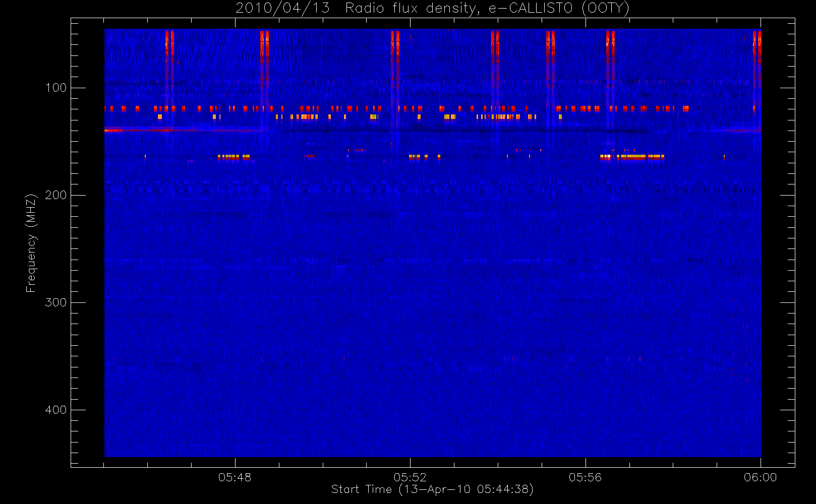This screenshot has height=504, width=816.
Task: Click the 400 frequency tick label
Action: point(56,410)
